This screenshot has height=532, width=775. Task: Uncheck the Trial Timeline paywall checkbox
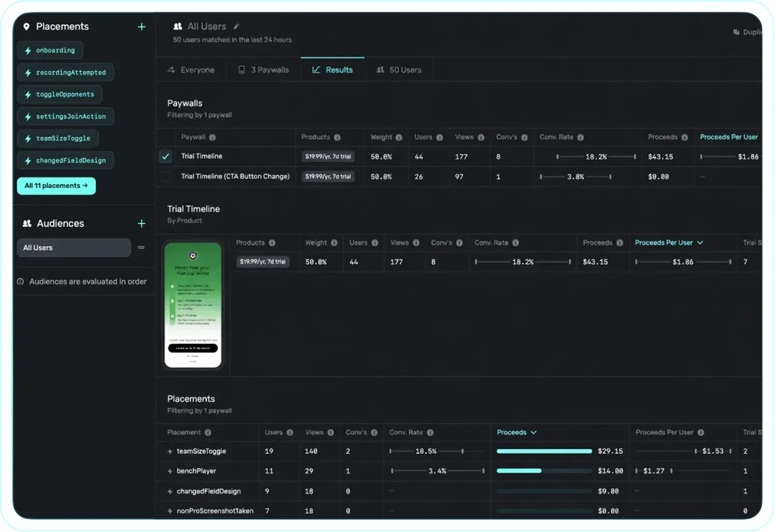tap(165, 157)
